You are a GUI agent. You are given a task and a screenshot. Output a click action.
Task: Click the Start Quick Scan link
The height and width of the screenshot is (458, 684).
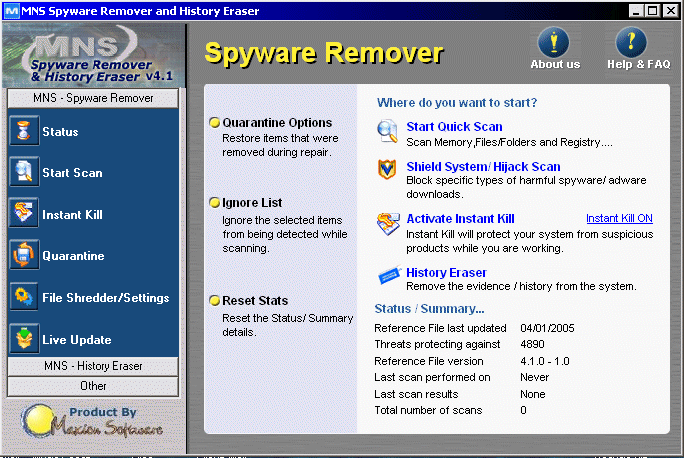point(454,126)
